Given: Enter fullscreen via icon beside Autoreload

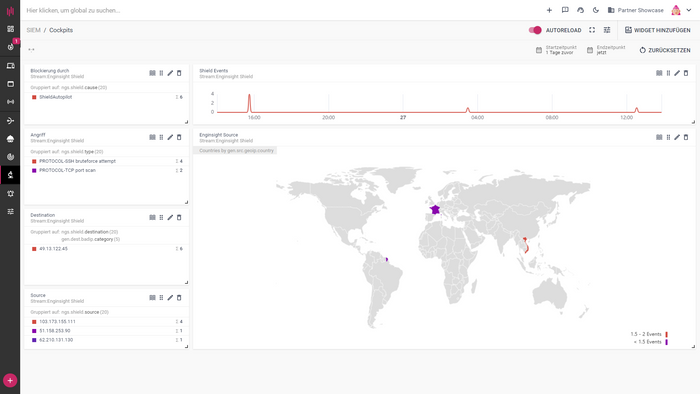Looking at the screenshot, I should pos(592,30).
